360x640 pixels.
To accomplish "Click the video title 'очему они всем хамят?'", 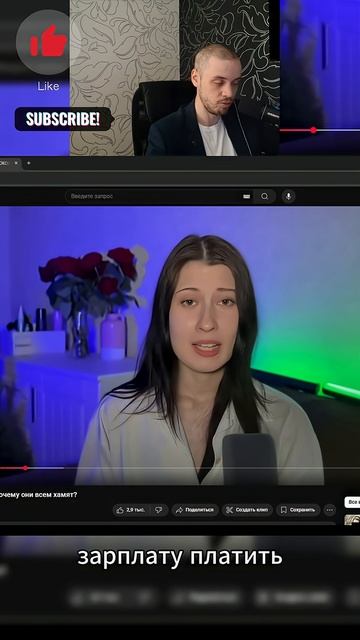I will 38,495.
